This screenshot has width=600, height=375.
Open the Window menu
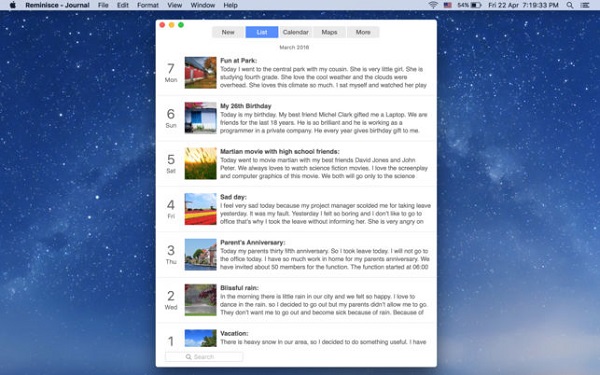[203, 5]
